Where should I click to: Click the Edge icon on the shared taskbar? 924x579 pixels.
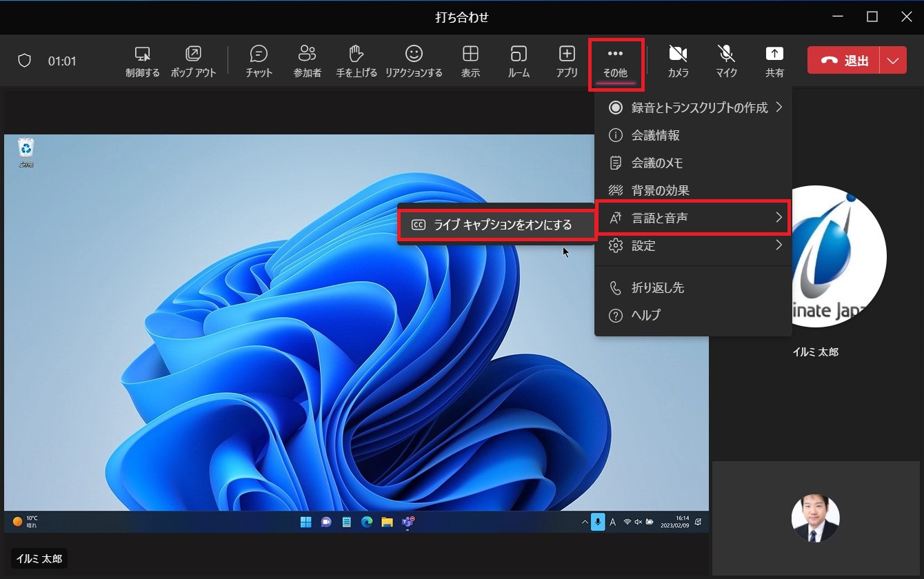point(367,522)
